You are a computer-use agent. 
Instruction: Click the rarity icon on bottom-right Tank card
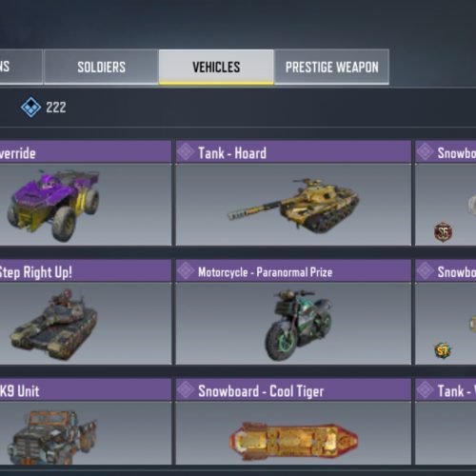pos(426,390)
